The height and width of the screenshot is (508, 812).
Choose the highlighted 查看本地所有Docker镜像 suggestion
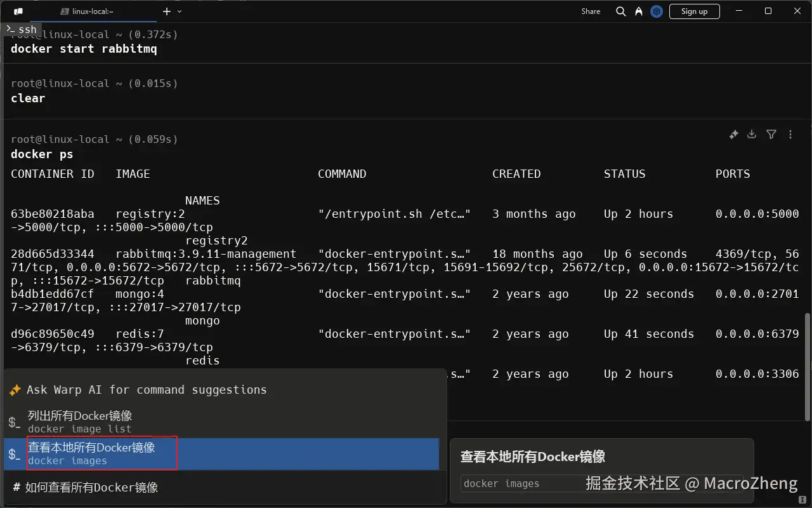pyautogui.click(x=221, y=454)
